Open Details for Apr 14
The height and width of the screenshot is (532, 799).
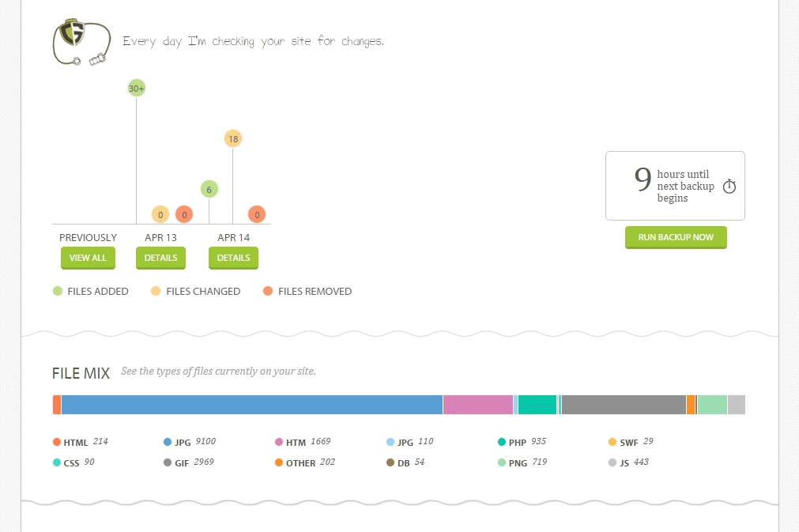coord(233,258)
